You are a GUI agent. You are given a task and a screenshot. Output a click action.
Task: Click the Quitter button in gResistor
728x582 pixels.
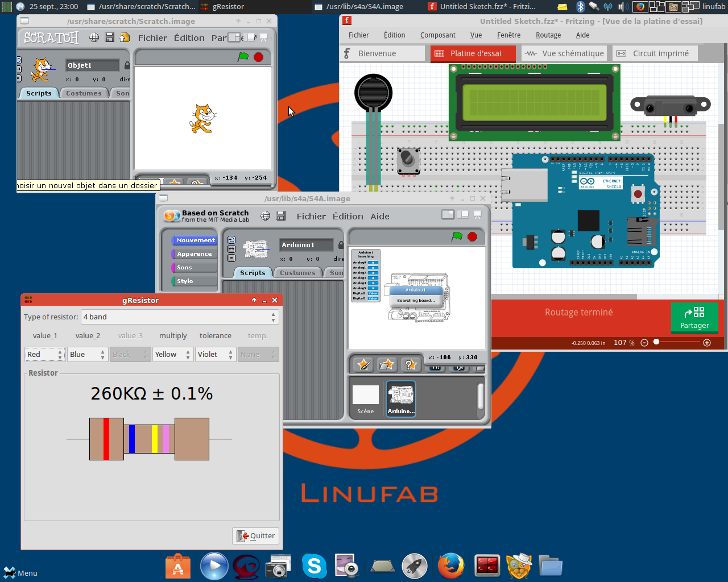tap(255, 535)
